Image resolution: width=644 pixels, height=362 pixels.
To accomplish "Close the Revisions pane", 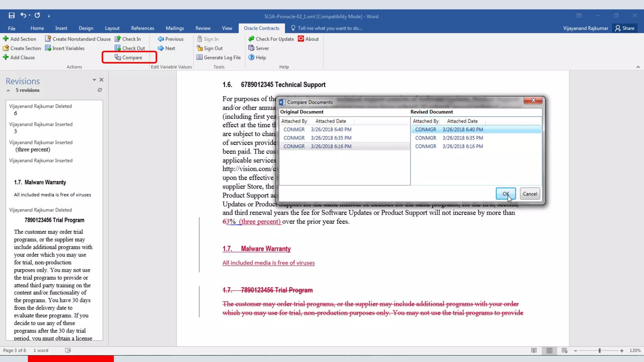I will 101,80.
